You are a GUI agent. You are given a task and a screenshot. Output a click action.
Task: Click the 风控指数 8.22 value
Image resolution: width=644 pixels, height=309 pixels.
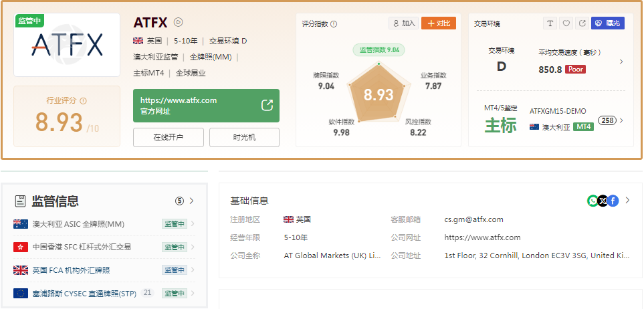(x=418, y=132)
